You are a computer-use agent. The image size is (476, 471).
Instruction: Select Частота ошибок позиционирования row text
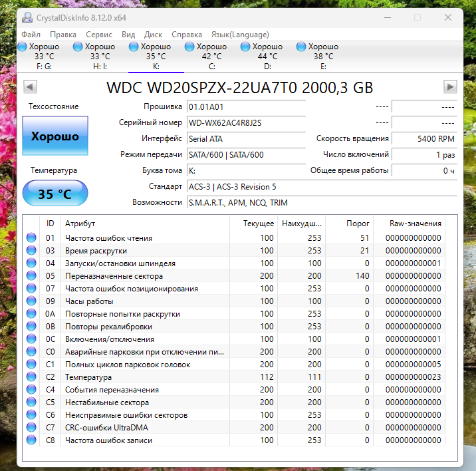[132, 289]
